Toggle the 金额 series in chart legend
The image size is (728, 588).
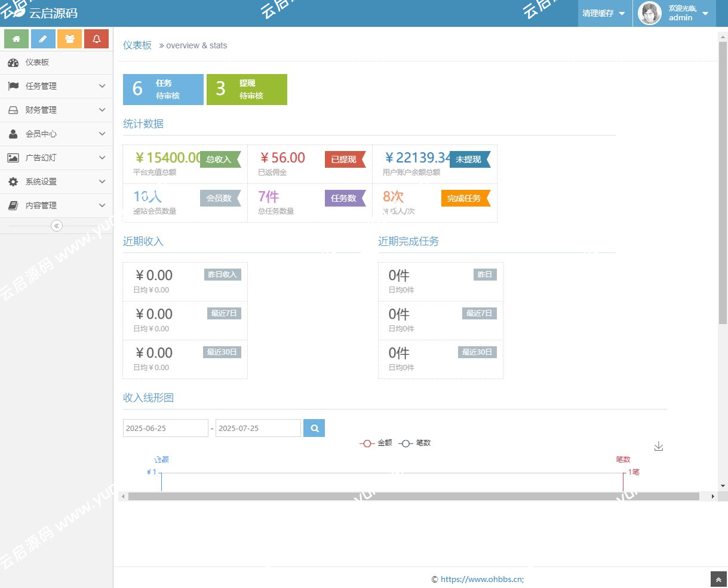coord(376,443)
